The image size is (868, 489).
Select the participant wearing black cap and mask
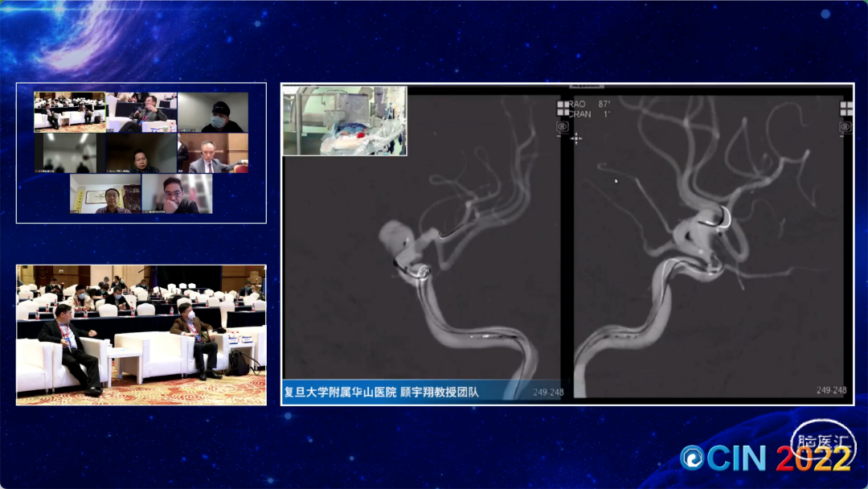click(213, 113)
